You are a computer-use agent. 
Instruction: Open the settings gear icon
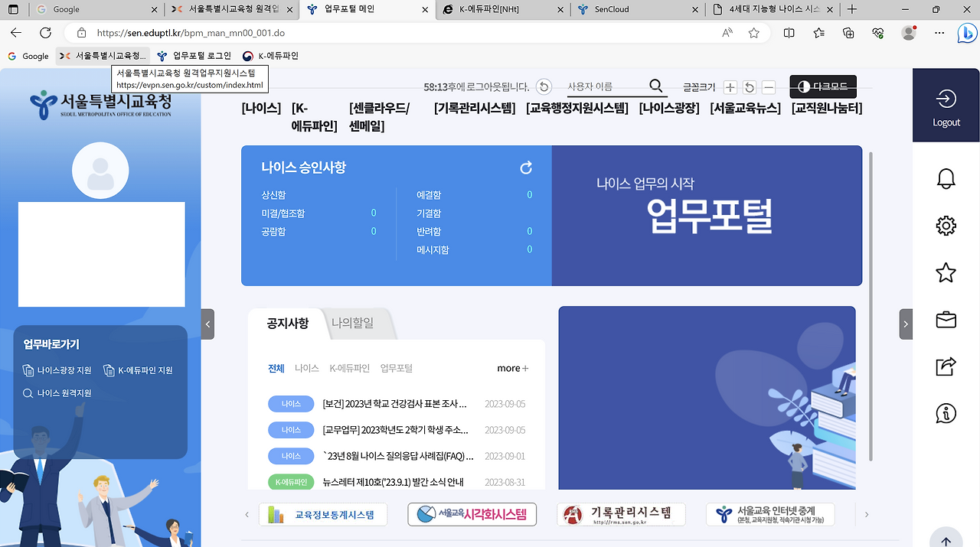pos(946,226)
